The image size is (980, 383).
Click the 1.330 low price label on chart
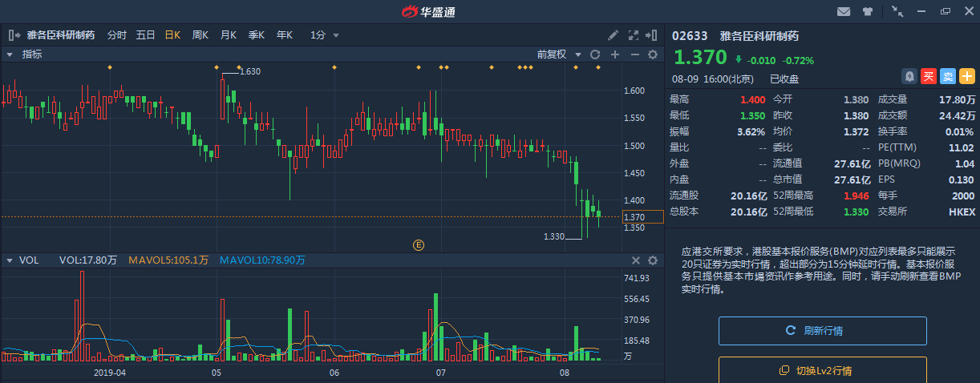pos(554,236)
